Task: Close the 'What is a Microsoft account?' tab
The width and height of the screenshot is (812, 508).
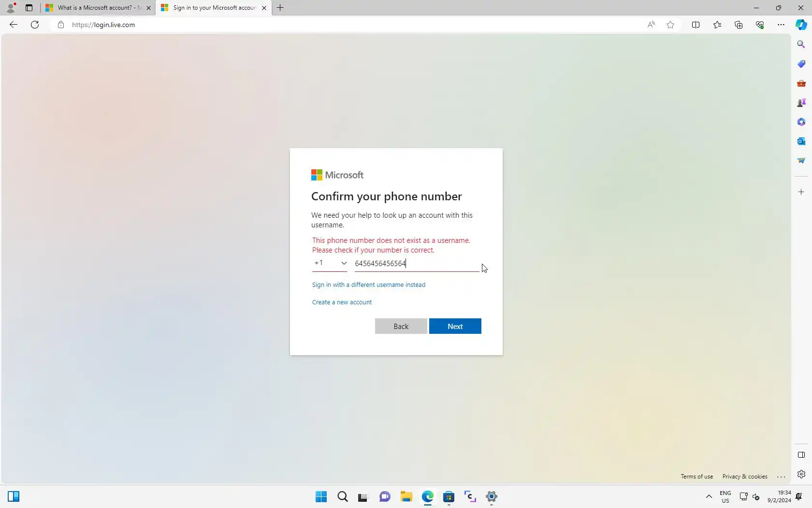Action: (148, 8)
